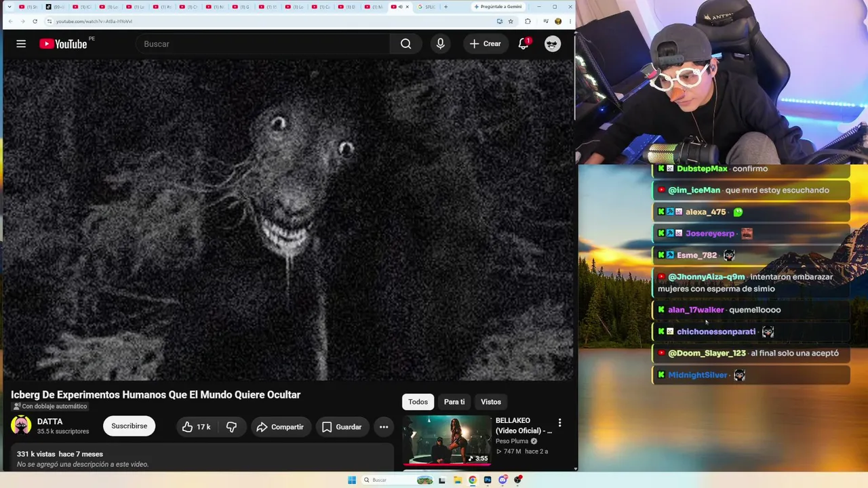This screenshot has width=868, height=488.
Task: Open File Explorer from the taskbar
Action: click(x=458, y=480)
